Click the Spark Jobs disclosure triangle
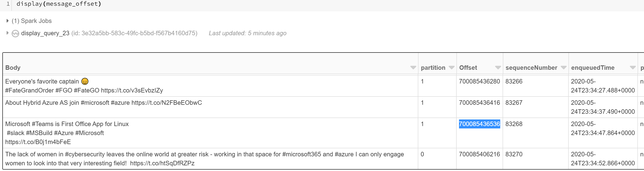The width and height of the screenshot is (644, 171). coord(7,21)
